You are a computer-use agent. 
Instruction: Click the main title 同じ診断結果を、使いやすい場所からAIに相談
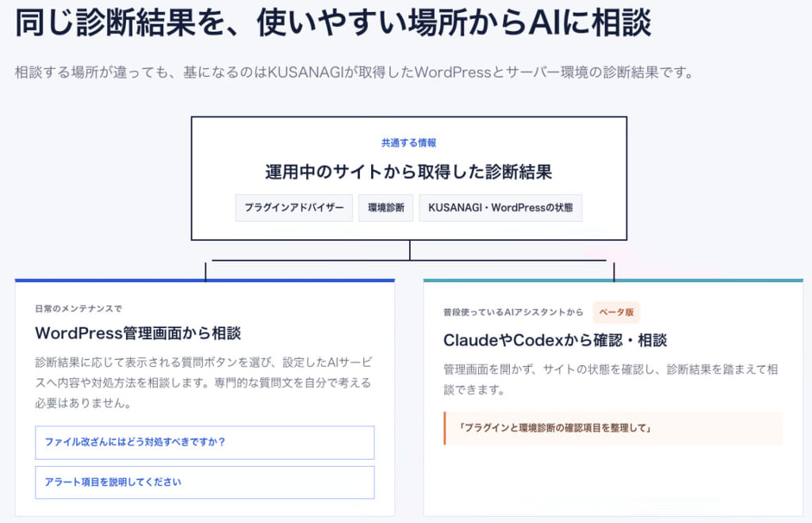click(x=333, y=23)
